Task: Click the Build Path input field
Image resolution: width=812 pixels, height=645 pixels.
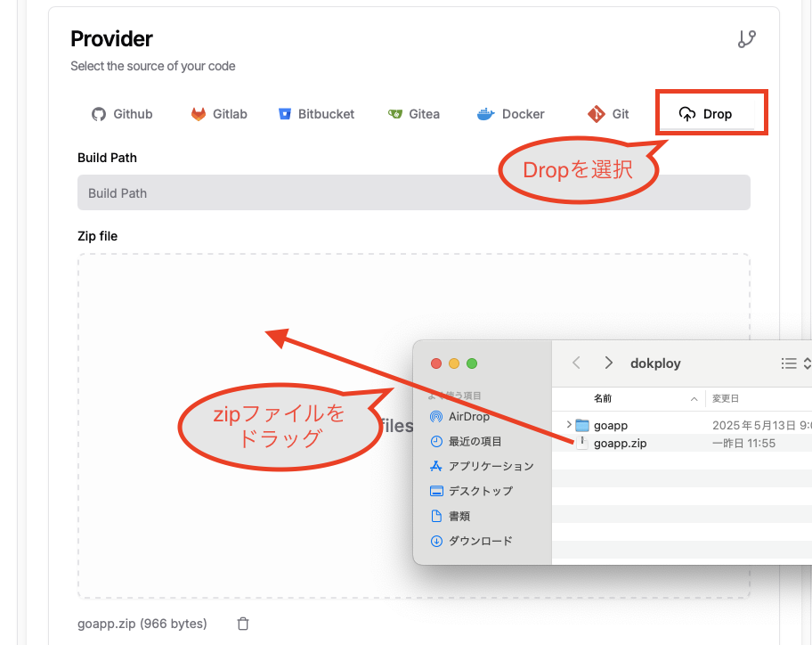Action: pos(414,192)
